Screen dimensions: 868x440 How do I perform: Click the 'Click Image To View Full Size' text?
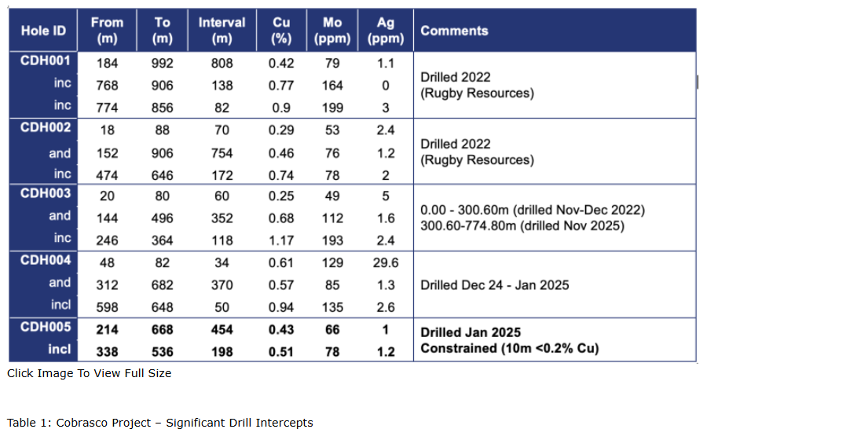pyautogui.click(x=89, y=373)
